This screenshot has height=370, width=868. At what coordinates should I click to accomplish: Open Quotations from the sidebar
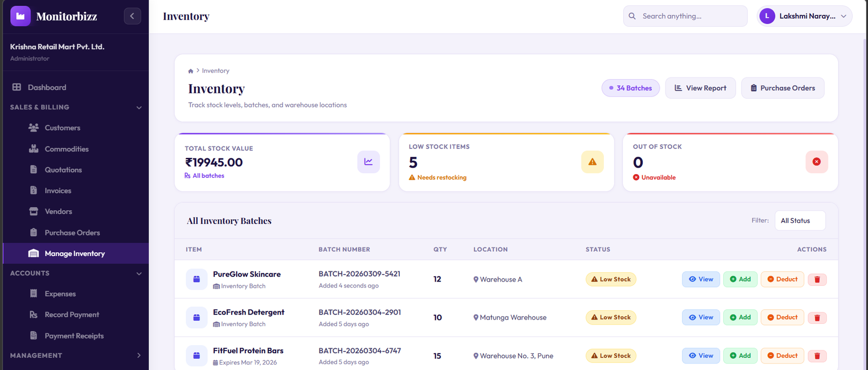(x=63, y=170)
